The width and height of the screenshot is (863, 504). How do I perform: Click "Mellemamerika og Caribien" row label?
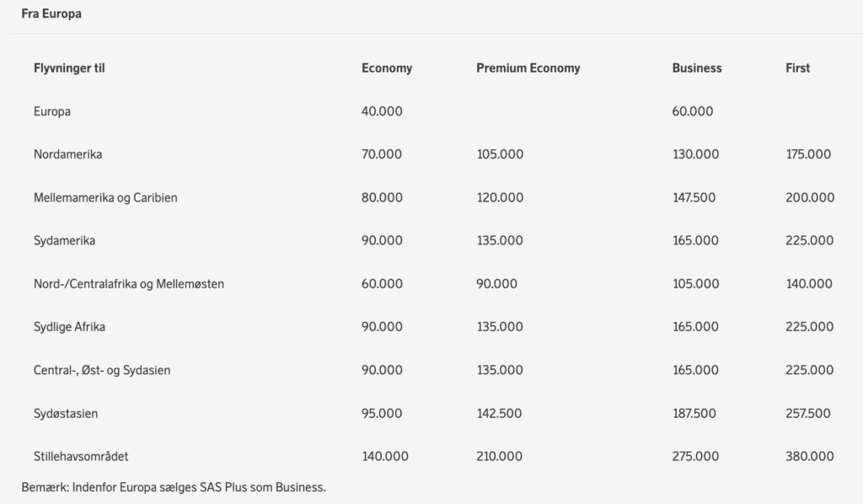coord(105,197)
